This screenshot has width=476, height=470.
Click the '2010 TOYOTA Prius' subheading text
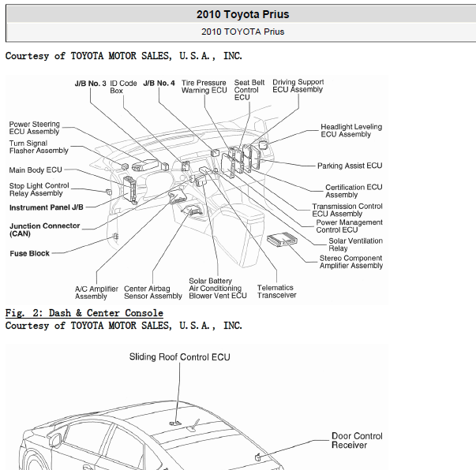pyautogui.click(x=242, y=32)
